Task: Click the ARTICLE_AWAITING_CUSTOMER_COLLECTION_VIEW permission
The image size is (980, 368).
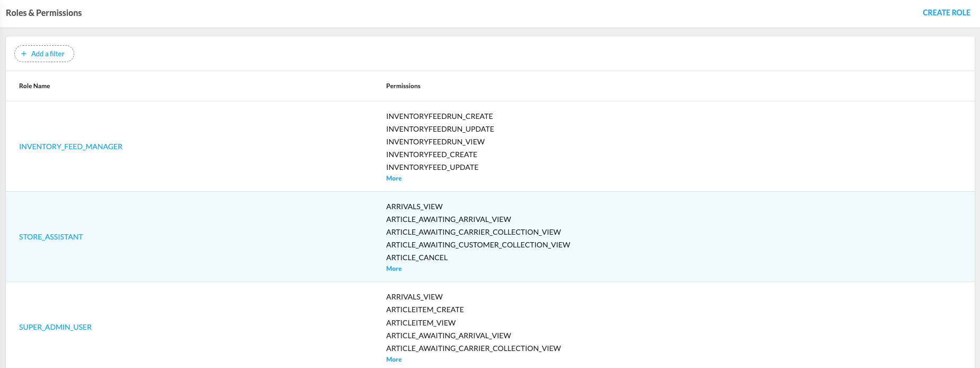Action: (x=478, y=245)
